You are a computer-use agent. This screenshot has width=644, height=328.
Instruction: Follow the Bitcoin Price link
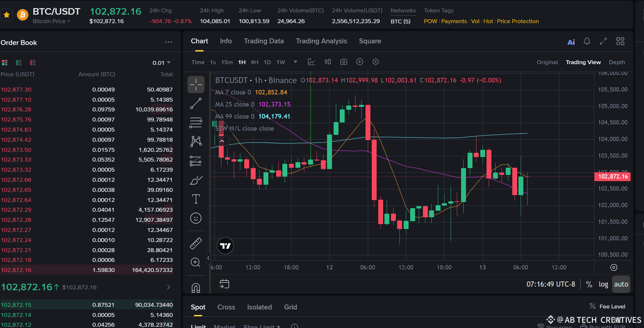click(51, 21)
